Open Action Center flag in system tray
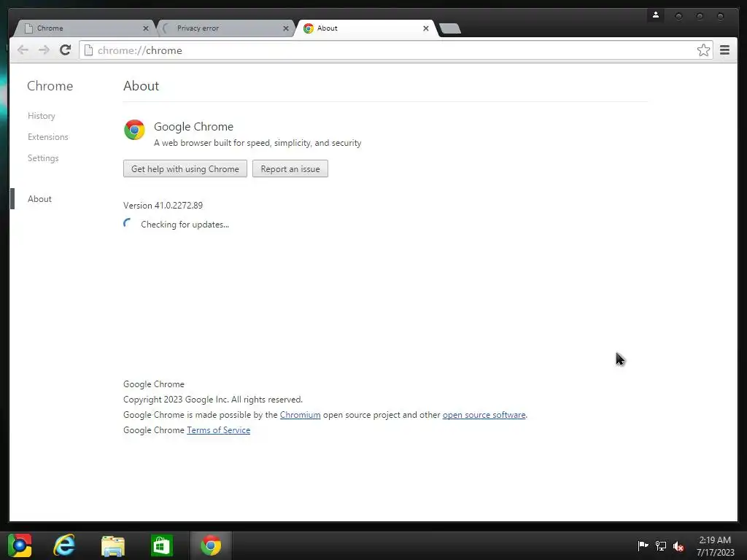The width and height of the screenshot is (747, 560). click(x=643, y=545)
